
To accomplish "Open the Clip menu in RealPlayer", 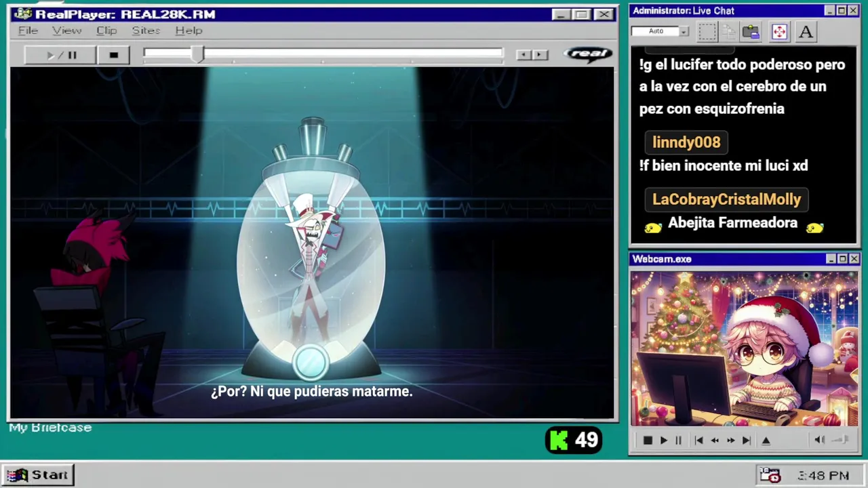I will point(106,30).
